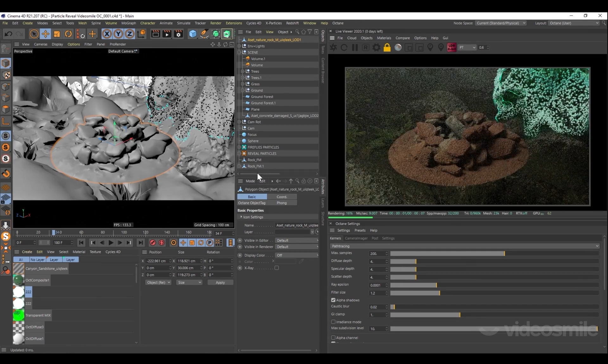Enable the Irradiance mode checkbox
The image size is (608, 364).
pos(333,322)
